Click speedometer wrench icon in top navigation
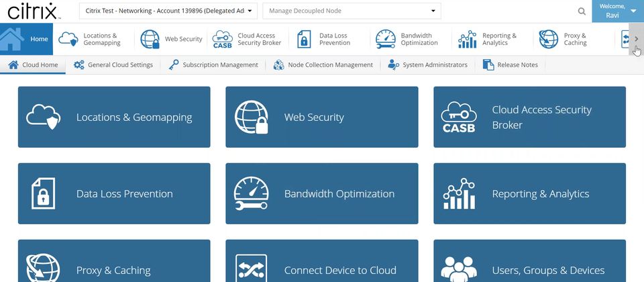Screen dimensions: 644x282 pos(386,39)
